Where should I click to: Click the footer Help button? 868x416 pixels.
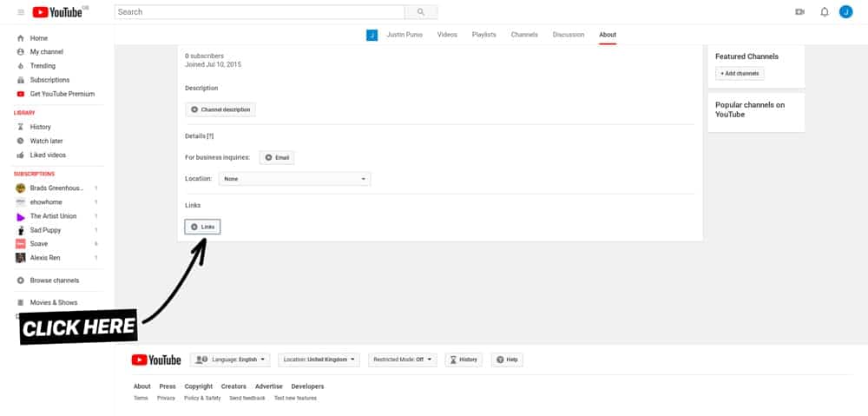tap(507, 360)
